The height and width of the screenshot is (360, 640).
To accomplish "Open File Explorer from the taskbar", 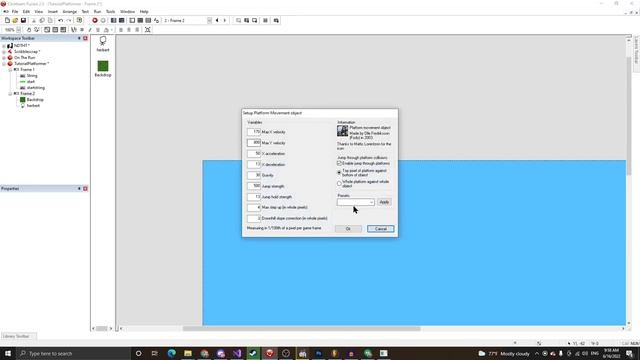I will pyautogui.click(x=188, y=353).
